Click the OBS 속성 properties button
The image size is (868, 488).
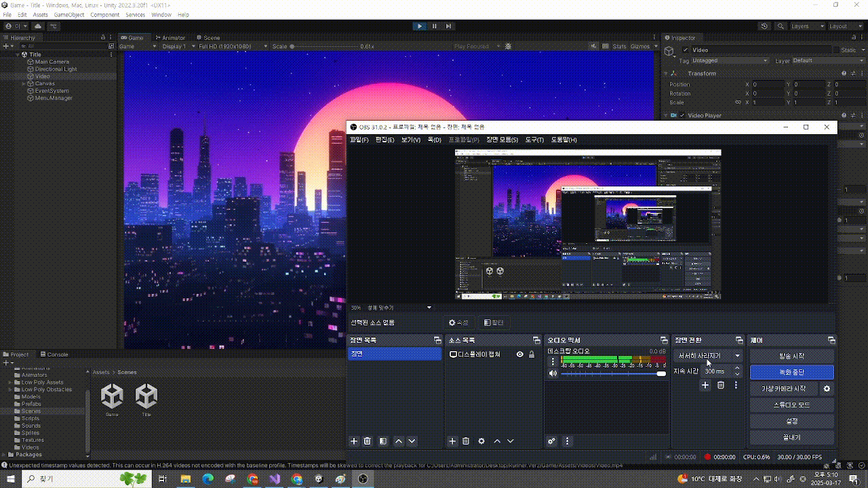[459, 323]
